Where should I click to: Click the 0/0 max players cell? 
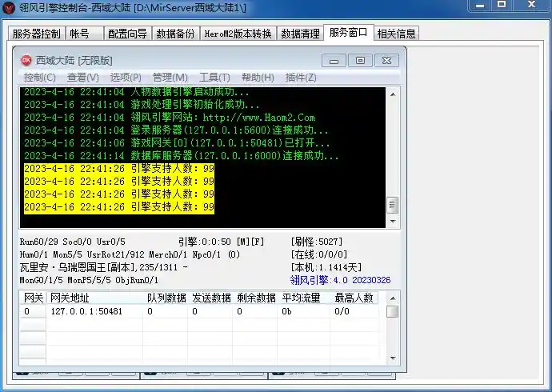(354, 311)
